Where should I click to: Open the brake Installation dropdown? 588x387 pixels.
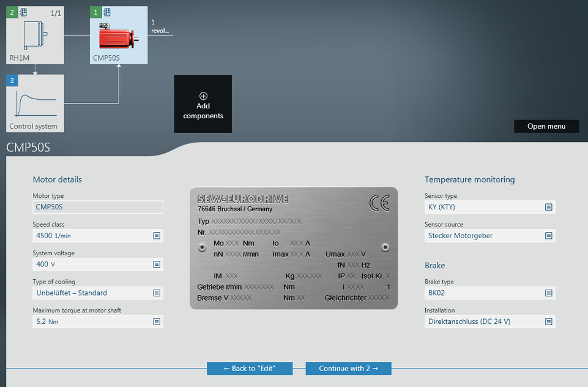(x=548, y=321)
